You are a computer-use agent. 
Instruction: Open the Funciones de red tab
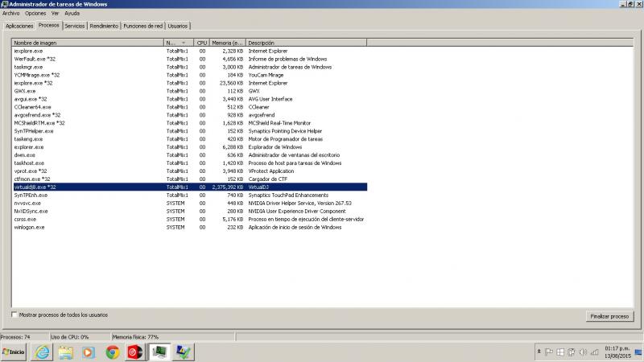[143, 26]
